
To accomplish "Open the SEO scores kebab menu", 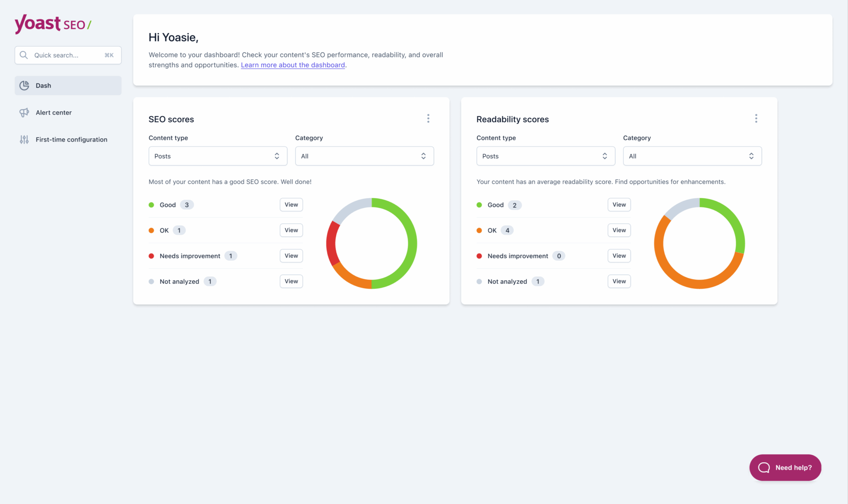I will [428, 118].
